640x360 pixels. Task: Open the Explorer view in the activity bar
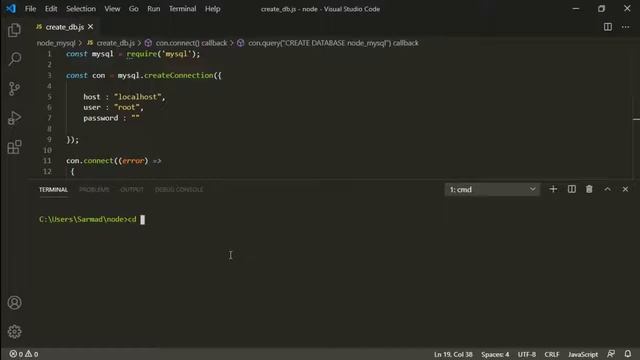click(14, 30)
